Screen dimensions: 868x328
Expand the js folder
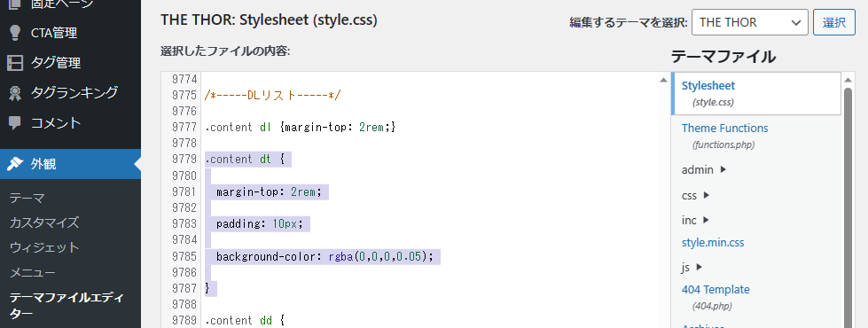click(x=692, y=267)
